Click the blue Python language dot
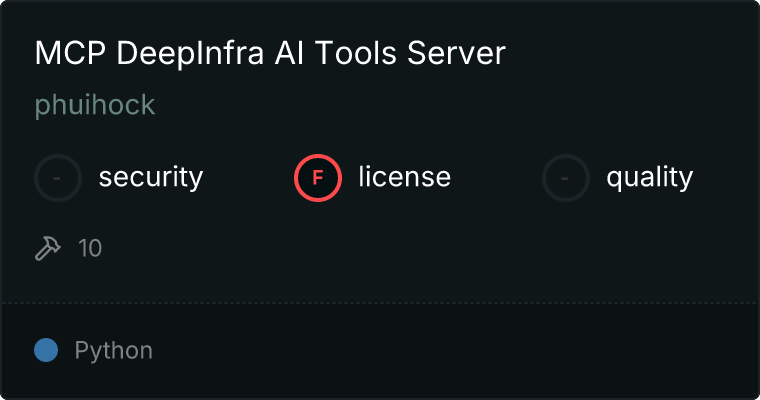The height and width of the screenshot is (400, 760). point(46,350)
